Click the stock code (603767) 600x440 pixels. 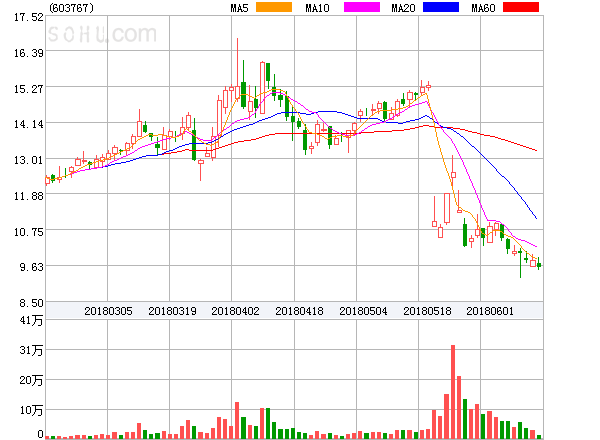[x=71, y=8]
